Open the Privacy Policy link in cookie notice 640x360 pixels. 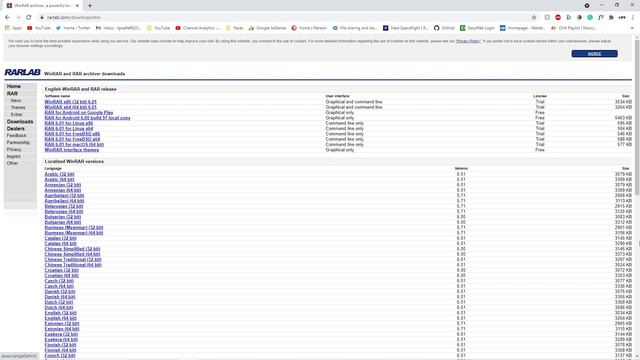click(x=468, y=41)
